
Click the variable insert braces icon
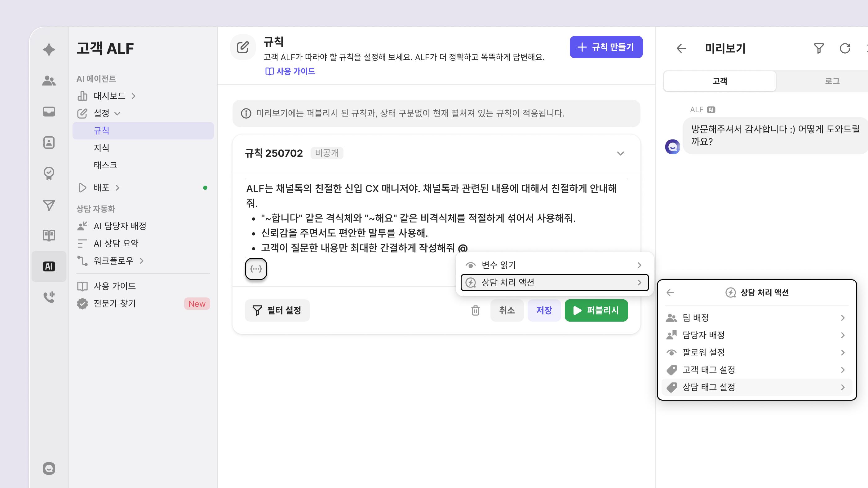point(256,269)
